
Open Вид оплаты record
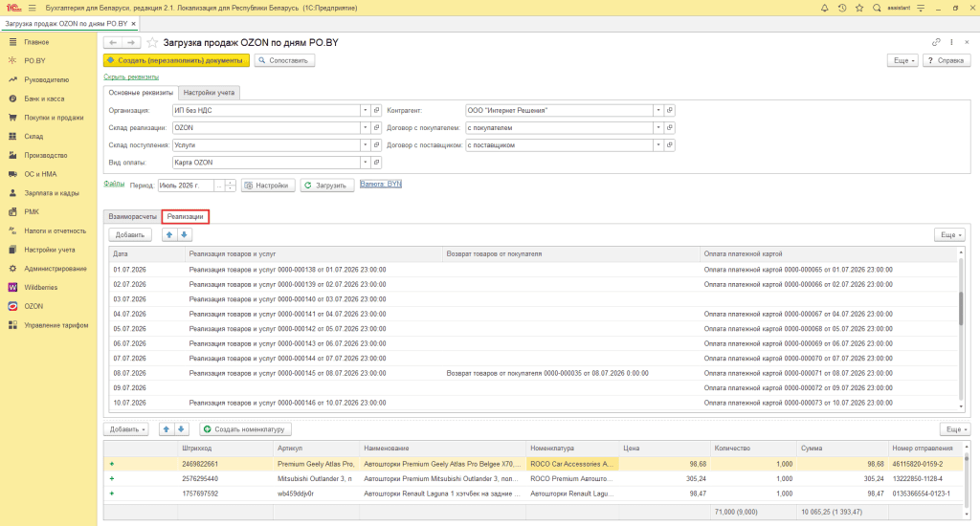point(376,163)
